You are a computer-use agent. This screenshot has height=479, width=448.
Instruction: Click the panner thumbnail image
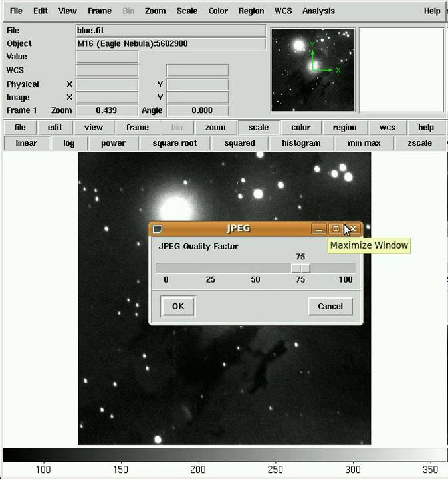click(313, 70)
